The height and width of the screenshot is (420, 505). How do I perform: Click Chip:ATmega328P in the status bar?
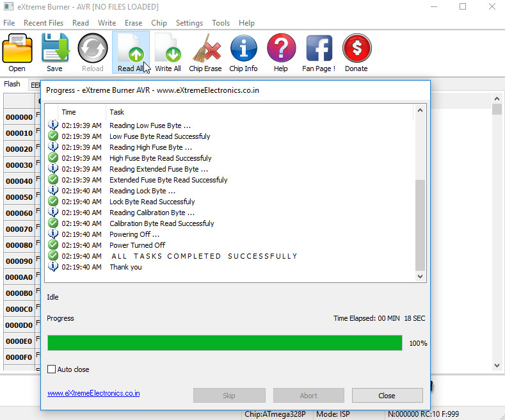[275, 414]
